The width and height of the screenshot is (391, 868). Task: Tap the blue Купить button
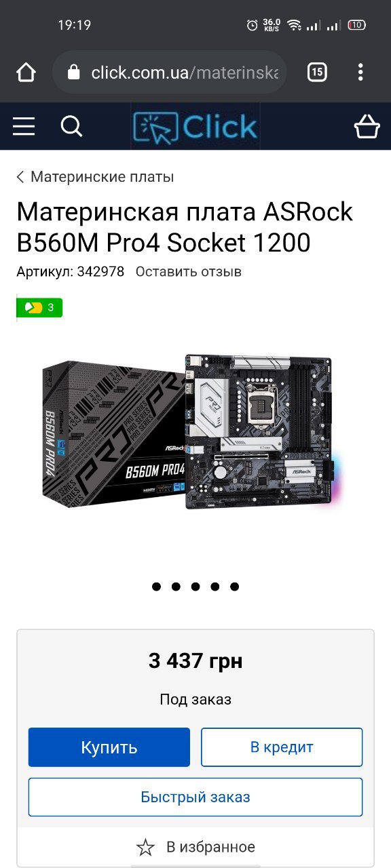(109, 747)
